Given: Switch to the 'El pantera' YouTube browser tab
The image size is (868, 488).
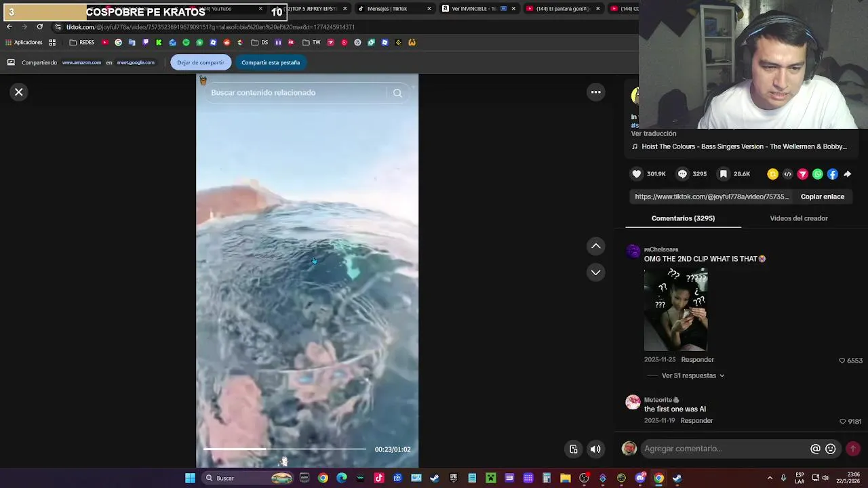Looking at the screenshot, I should 563,9.
